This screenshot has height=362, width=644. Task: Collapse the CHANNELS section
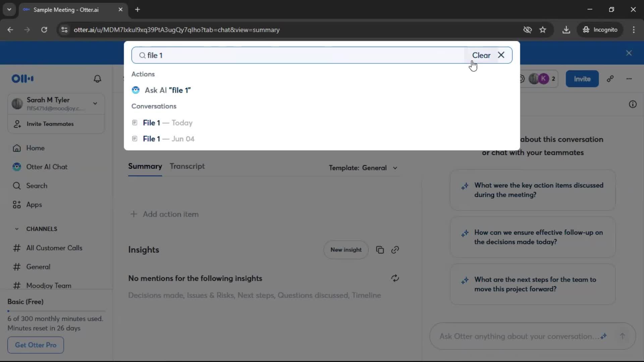pyautogui.click(x=17, y=229)
